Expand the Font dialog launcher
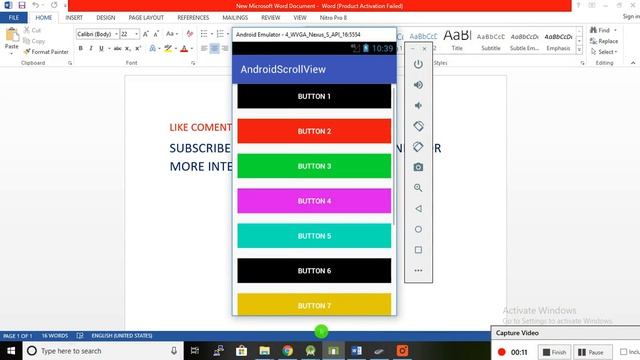The image size is (640, 360). coord(193,63)
